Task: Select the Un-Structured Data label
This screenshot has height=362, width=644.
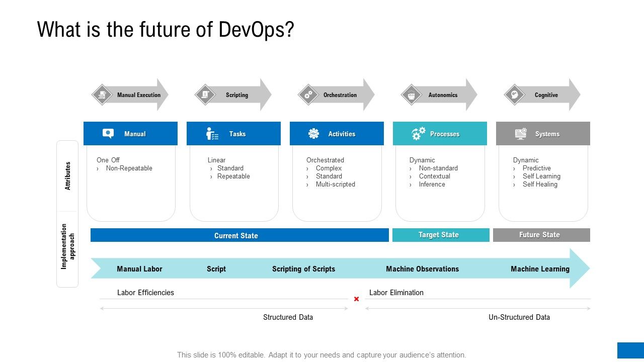Action: tap(519, 317)
